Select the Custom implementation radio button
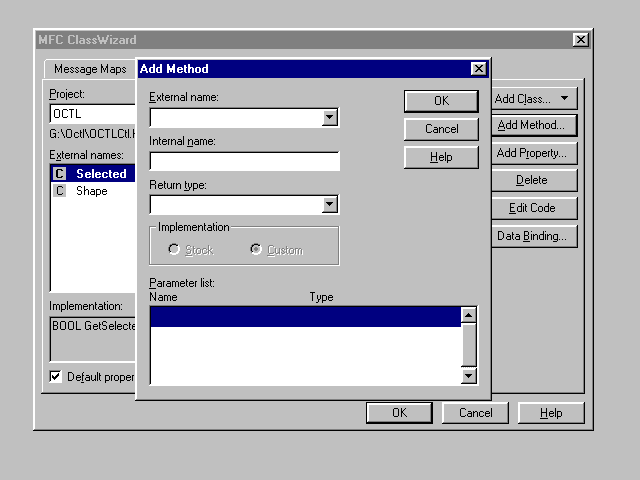The height and width of the screenshot is (480, 640). click(257, 250)
